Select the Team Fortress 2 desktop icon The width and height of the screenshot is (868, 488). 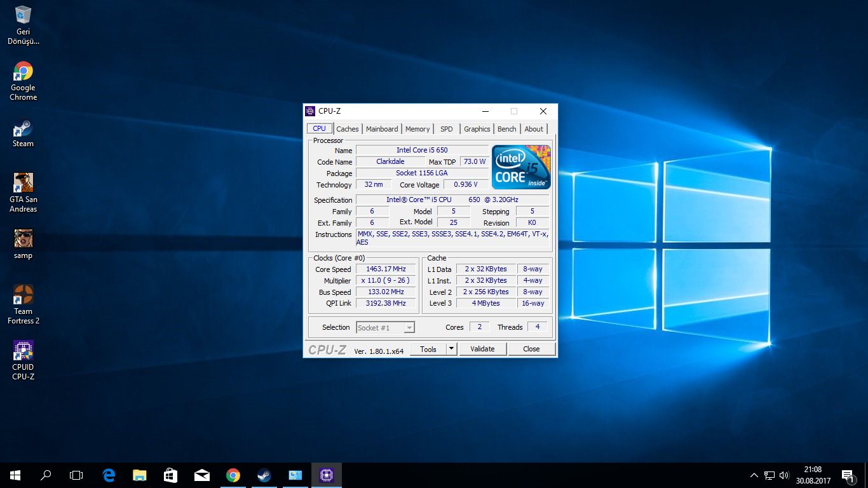pos(24,304)
